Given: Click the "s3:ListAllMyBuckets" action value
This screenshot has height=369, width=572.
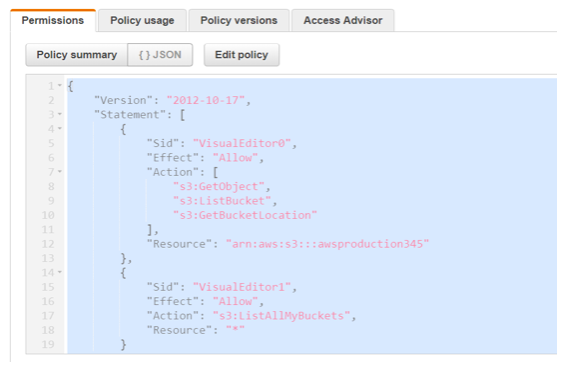Looking at the screenshot, I should coord(281,316).
